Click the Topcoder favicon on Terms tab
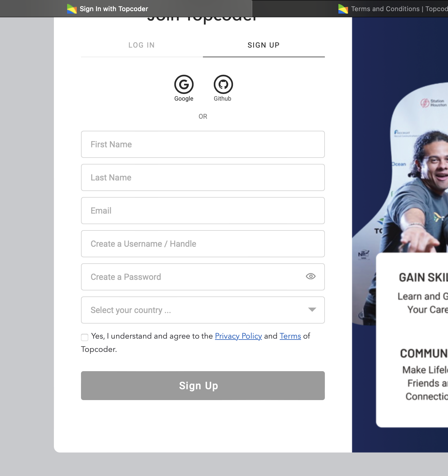Screen dimensions: 448x476 [343, 9]
